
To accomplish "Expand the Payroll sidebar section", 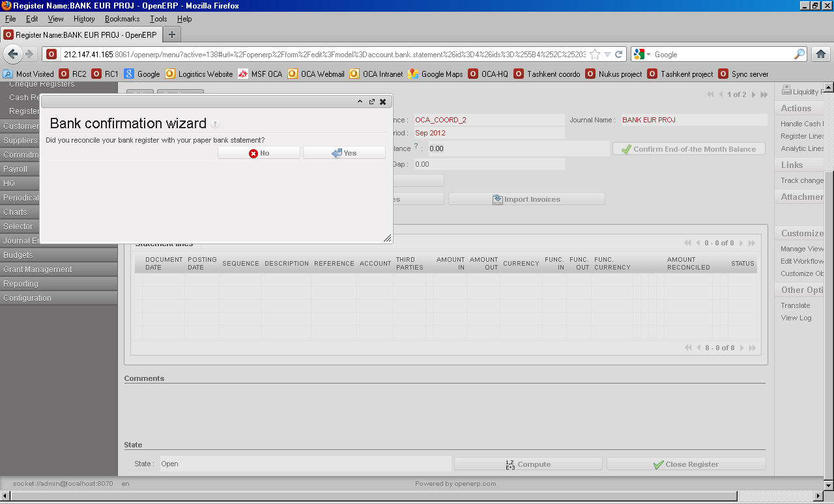I will (21, 169).
